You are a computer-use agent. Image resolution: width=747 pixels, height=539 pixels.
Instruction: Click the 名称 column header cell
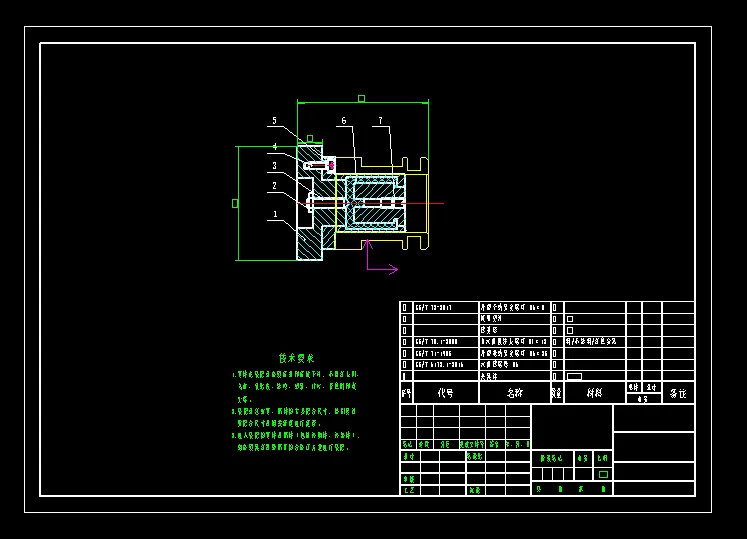tap(515, 393)
